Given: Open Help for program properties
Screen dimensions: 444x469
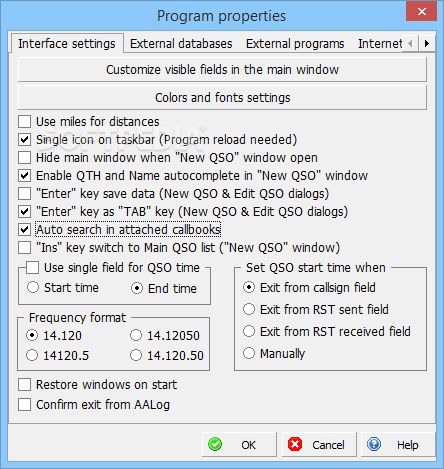Looking at the screenshot, I should (398, 445).
